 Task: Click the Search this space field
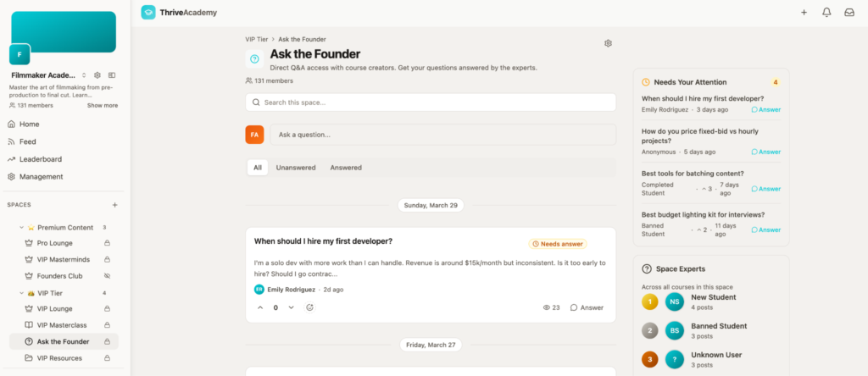pos(431,102)
